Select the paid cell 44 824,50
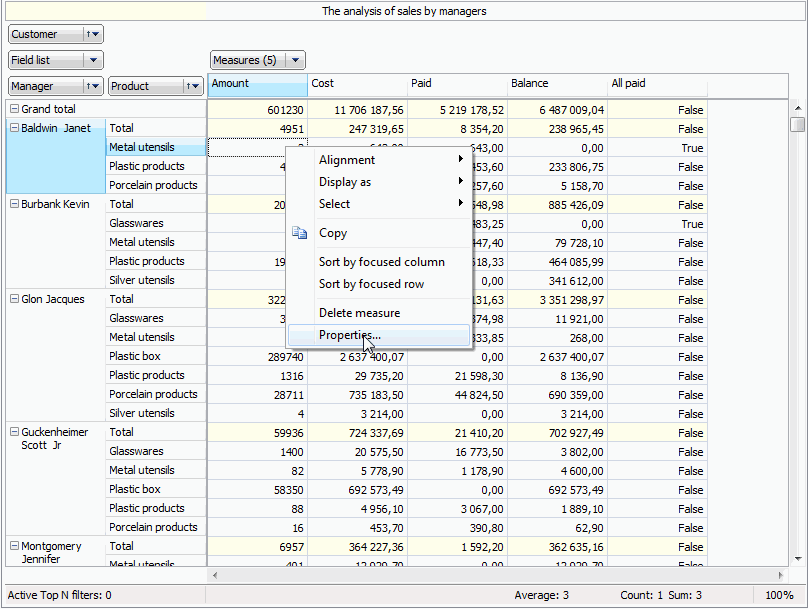The height and width of the screenshot is (609, 808). click(x=458, y=395)
